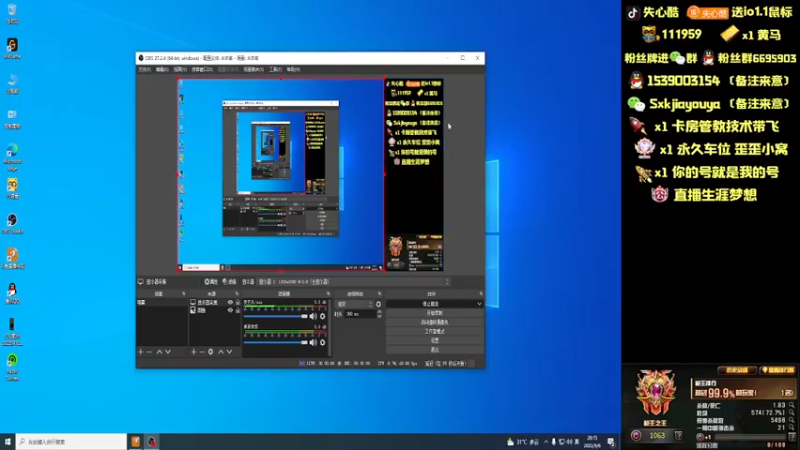Mute the microphone audio speaker icon
This screenshot has width=800, height=450.
[x=313, y=316]
